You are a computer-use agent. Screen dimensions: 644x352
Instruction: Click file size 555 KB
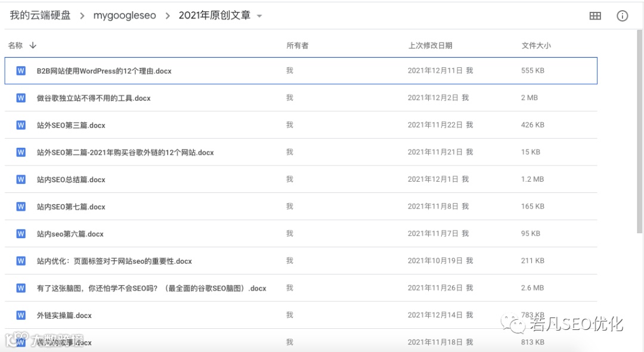[x=532, y=70]
